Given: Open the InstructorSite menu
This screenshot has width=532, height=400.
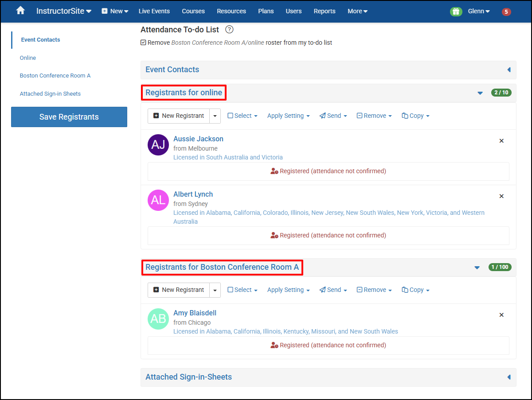Looking at the screenshot, I should click(x=64, y=11).
